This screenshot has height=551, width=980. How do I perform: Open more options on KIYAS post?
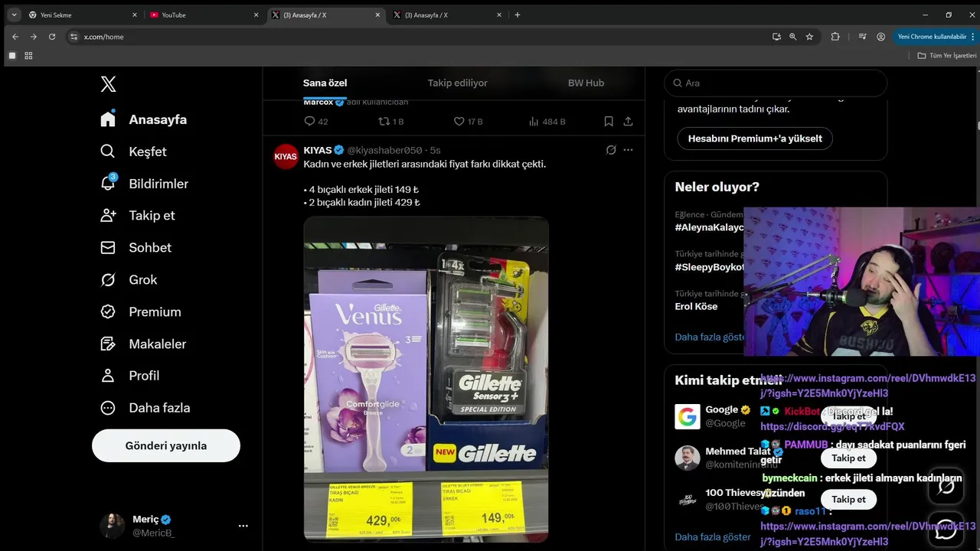[628, 150]
